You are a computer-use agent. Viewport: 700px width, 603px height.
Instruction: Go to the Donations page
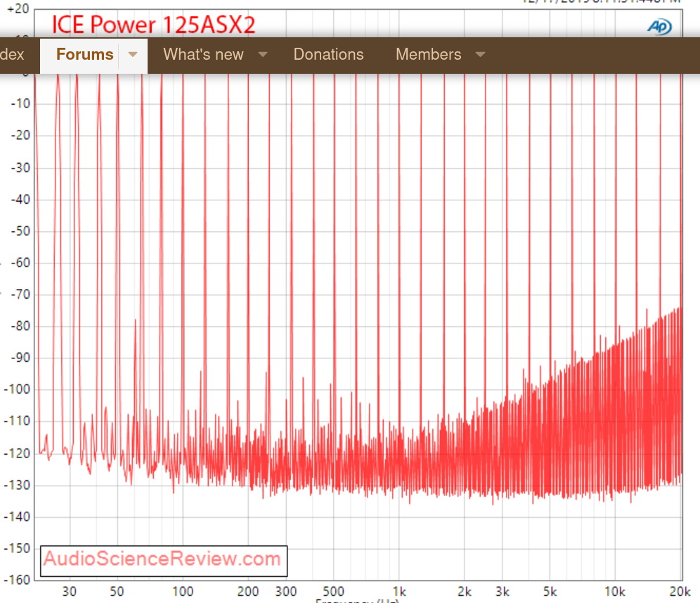[x=329, y=54]
